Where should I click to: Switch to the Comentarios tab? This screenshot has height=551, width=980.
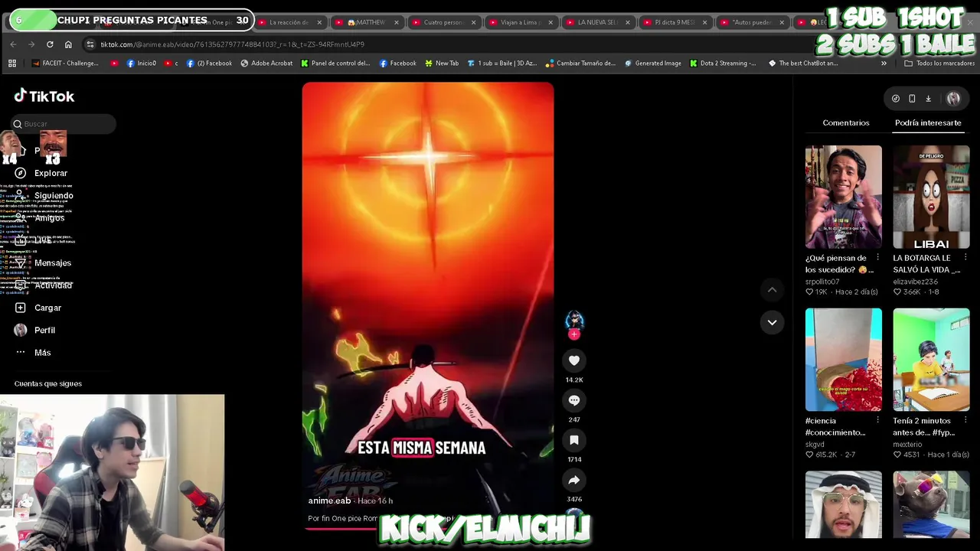[846, 122]
